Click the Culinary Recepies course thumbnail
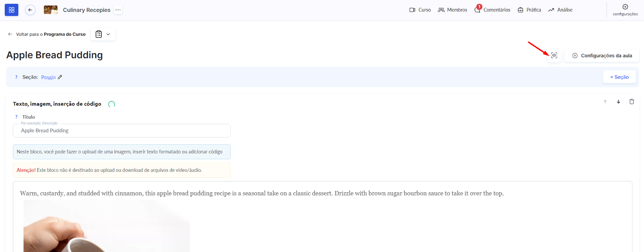Image resolution: width=644 pixels, height=252 pixels. click(x=51, y=10)
